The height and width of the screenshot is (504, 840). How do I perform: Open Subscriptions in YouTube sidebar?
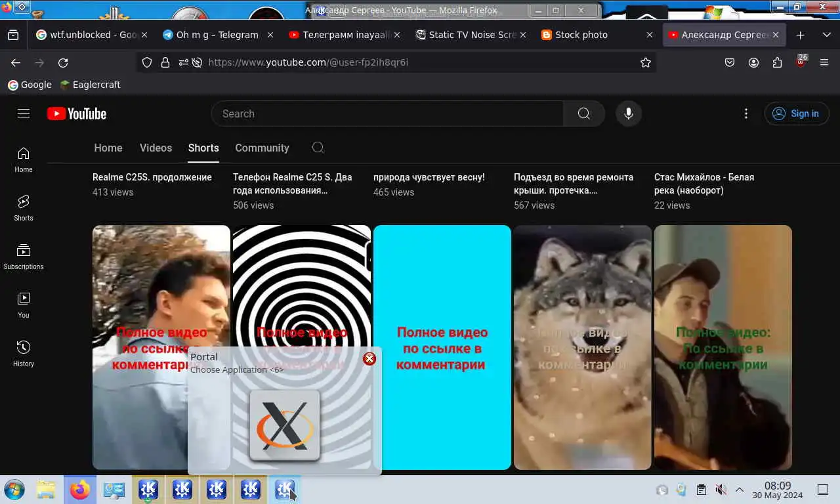pos(24,257)
